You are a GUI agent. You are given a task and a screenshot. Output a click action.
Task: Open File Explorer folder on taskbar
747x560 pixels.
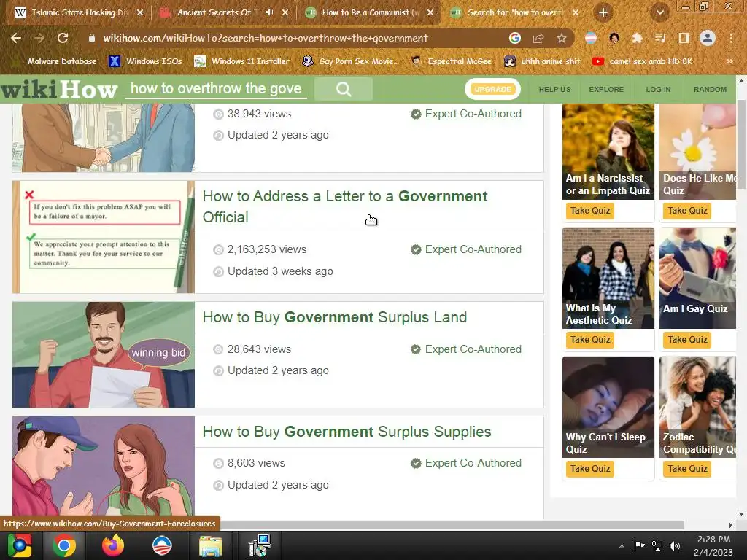(x=211, y=545)
